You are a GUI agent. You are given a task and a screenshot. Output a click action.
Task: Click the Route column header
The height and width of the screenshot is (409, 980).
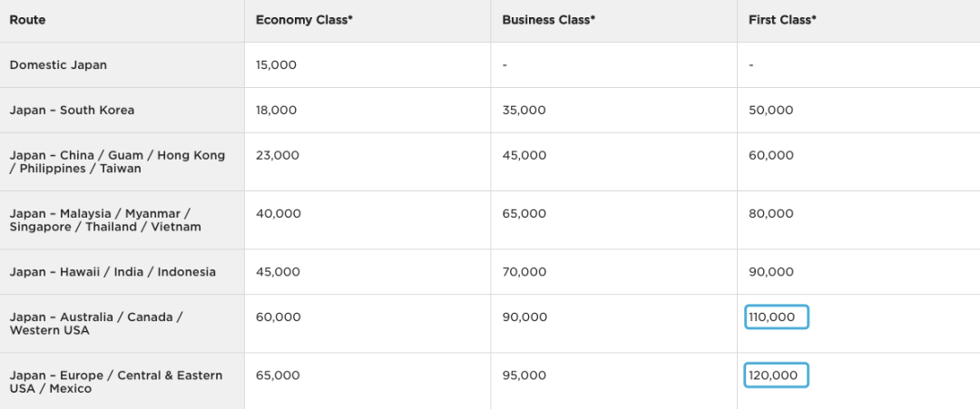click(28, 20)
